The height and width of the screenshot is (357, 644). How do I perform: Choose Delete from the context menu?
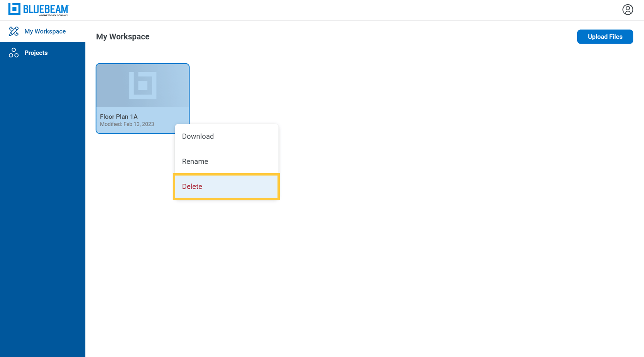192,186
